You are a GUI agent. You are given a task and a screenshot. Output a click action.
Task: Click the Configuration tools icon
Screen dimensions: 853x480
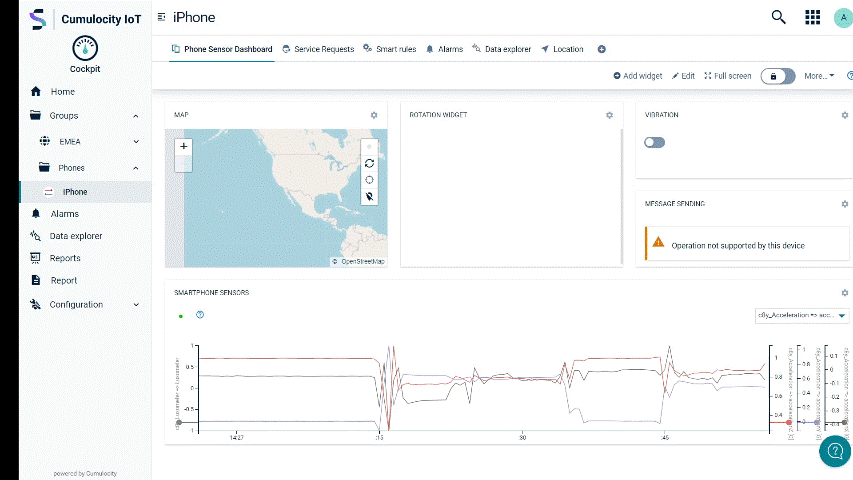(35, 304)
